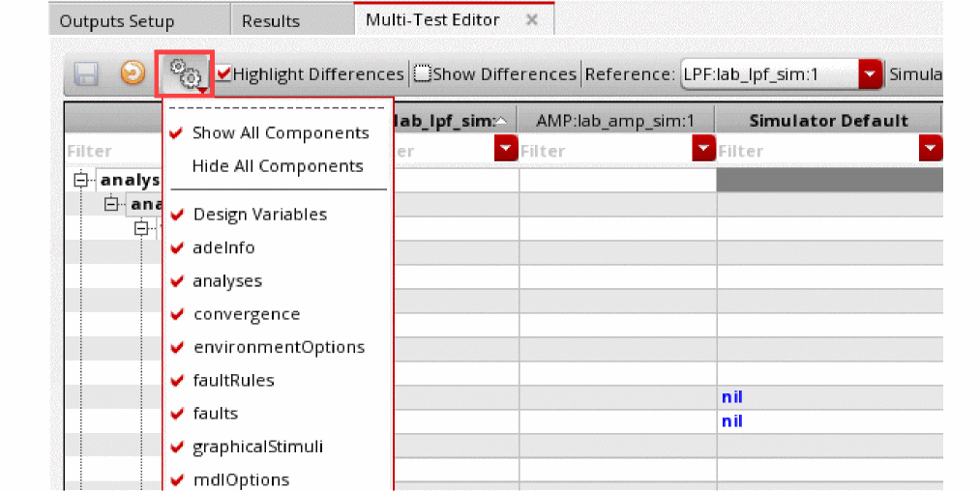The image size is (980, 491).
Task: Toggle the Highlight Differences checkbox
Action: [224, 74]
